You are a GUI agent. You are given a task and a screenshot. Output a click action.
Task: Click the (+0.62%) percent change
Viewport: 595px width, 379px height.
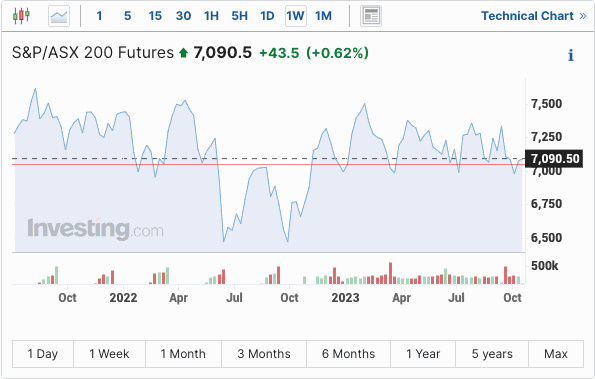[338, 53]
